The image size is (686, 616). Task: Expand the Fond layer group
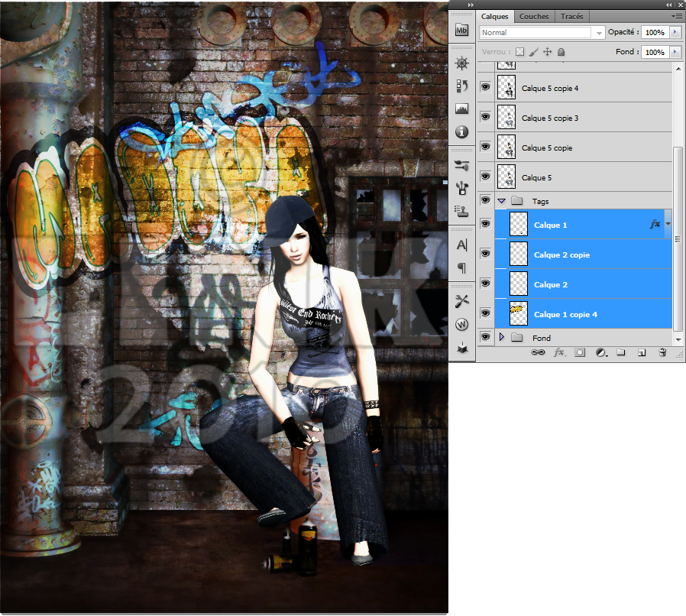[502, 337]
